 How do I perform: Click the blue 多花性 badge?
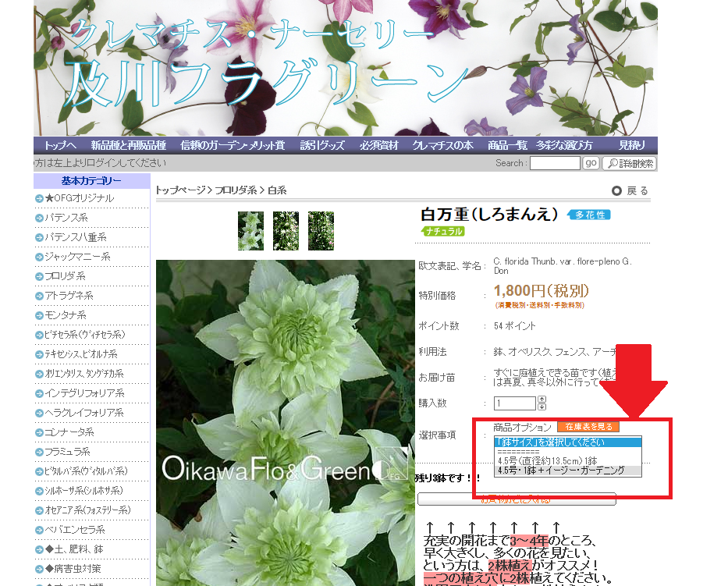[589, 215]
